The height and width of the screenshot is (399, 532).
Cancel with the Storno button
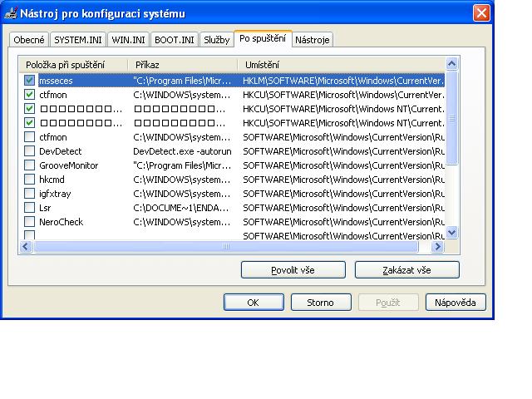[321, 303]
